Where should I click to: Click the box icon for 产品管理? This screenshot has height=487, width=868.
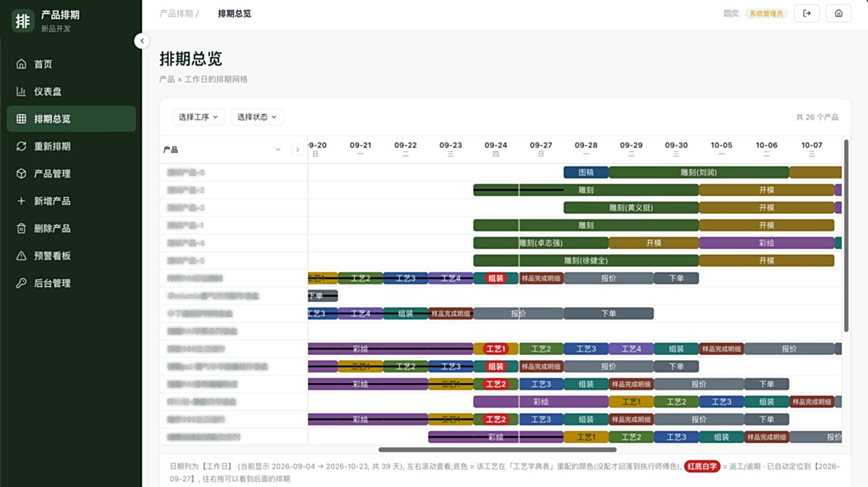point(22,173)
